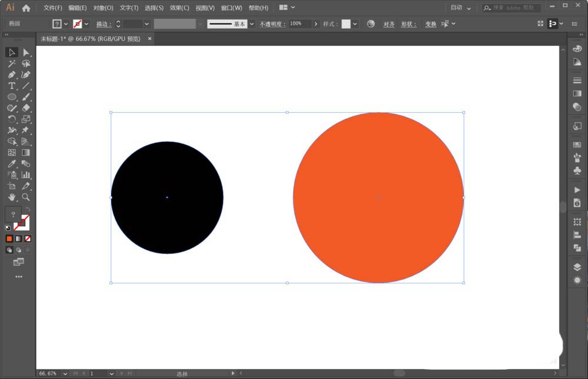Click the large orange circle on canvas
The image size is (588, 379).
pyautogui.click(x=378, y=197)
